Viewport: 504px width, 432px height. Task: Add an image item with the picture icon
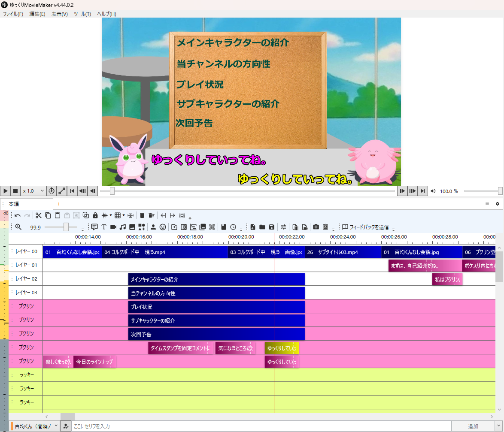click(132, 227)
